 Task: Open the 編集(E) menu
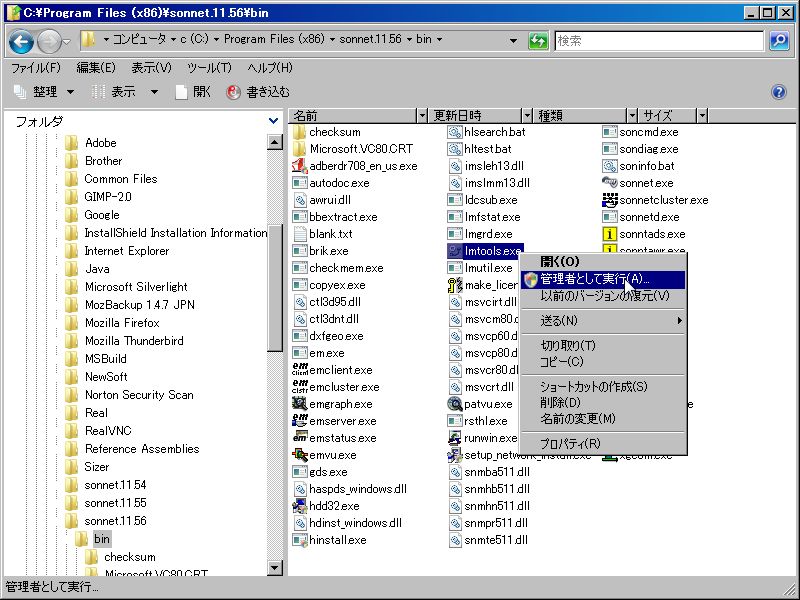click(x=96, y=67)
